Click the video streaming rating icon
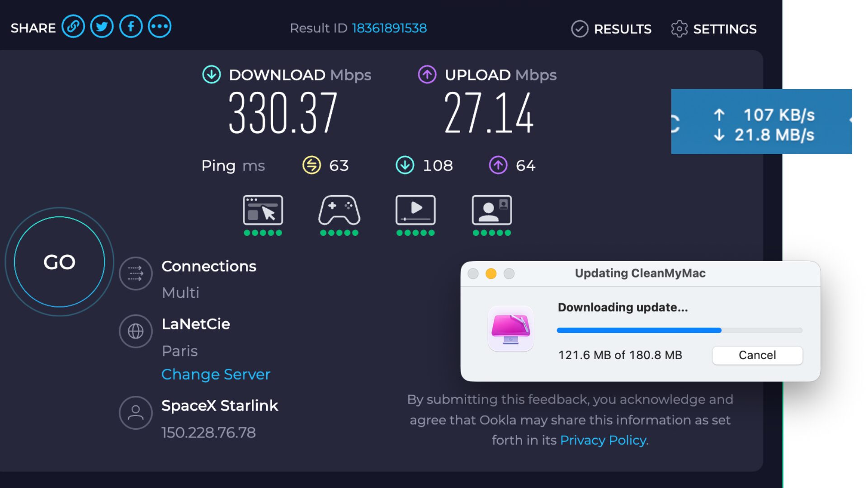This screenshot has width=868, height=488. pyautogui.click(x=415, y=211)
